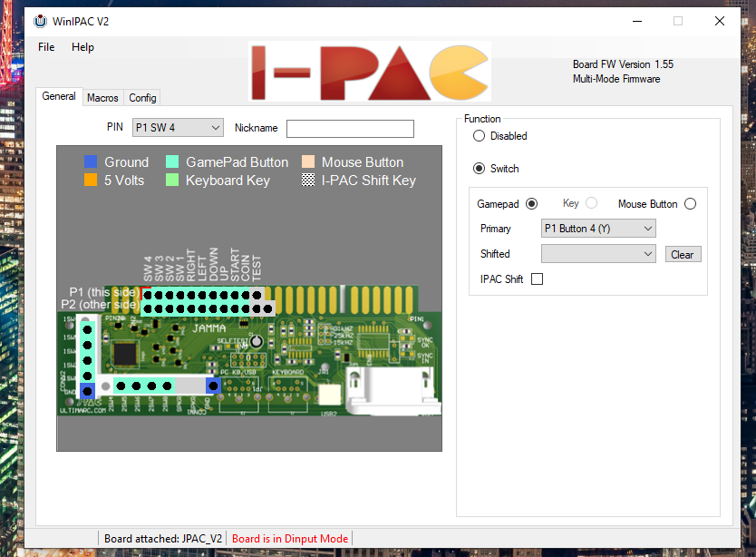Click the green Keyboard Key legend swatch
756x557 pixels.
coord(172,180)
